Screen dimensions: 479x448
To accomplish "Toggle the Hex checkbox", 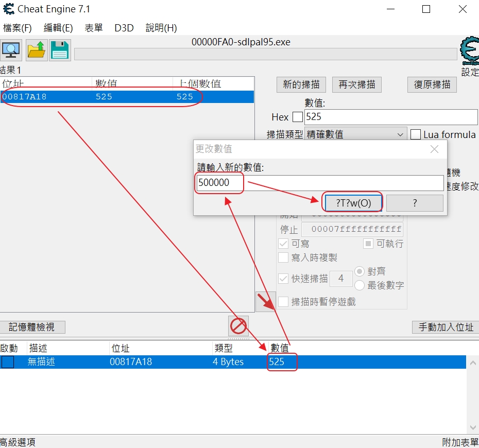I will click(x=298, y=117).
